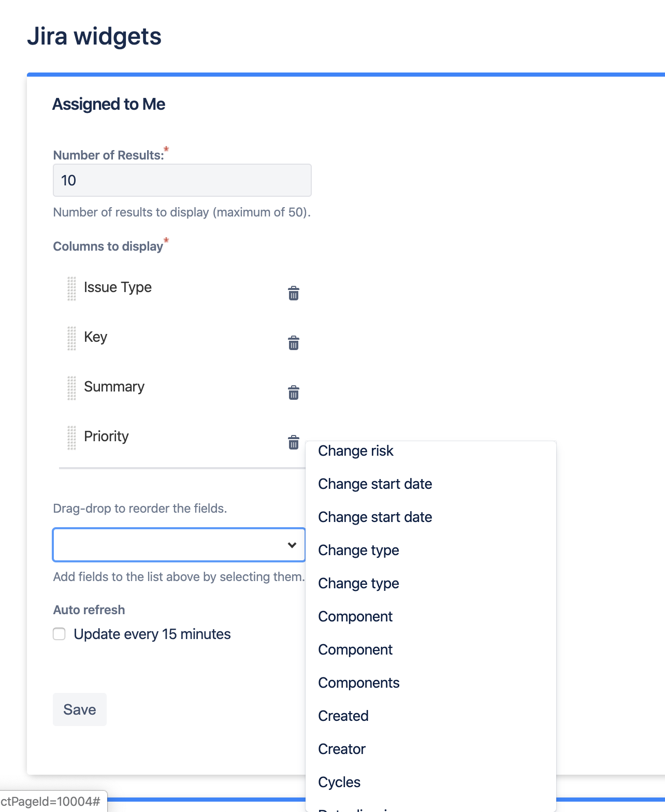Click the drag handle next to Priority
Image resolution: width=665 pixels, height=812 pixels.
coord(71,438)
